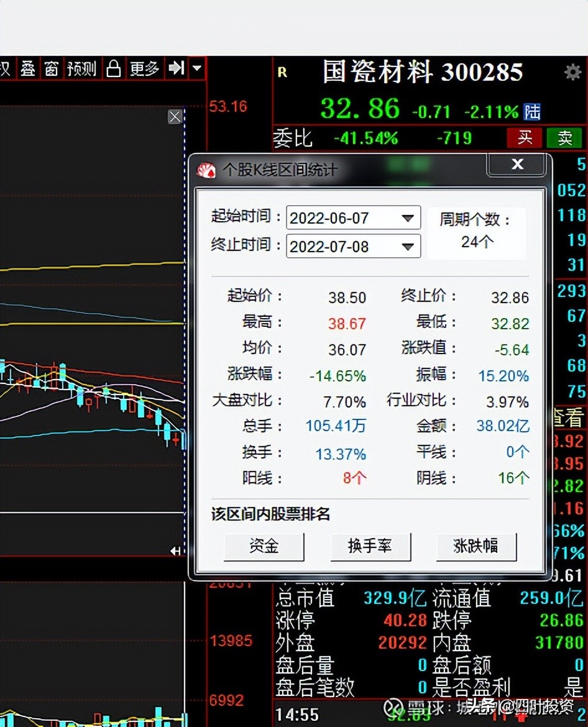The image size is (588, 727).
Task: Click the 换手率 ranking button
Action: (x=370, y=546)
